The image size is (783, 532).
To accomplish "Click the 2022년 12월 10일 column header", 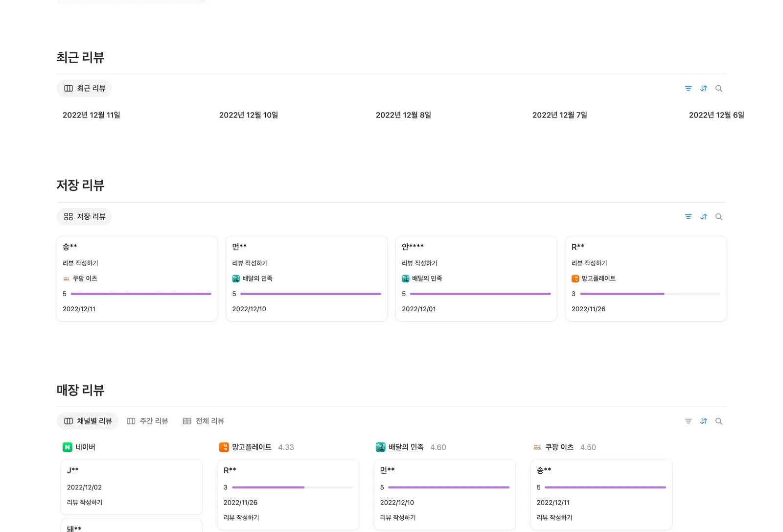I will pos(249,115).
